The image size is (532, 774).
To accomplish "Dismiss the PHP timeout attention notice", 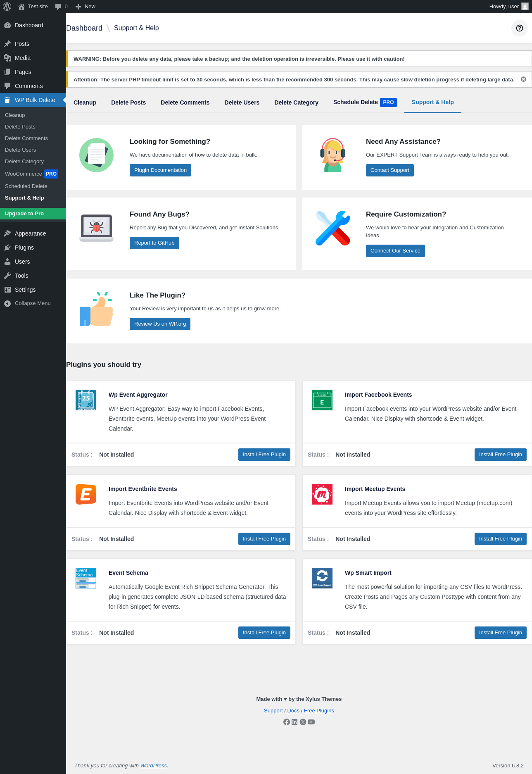I will pyautogui.click(x=523, y=79).
